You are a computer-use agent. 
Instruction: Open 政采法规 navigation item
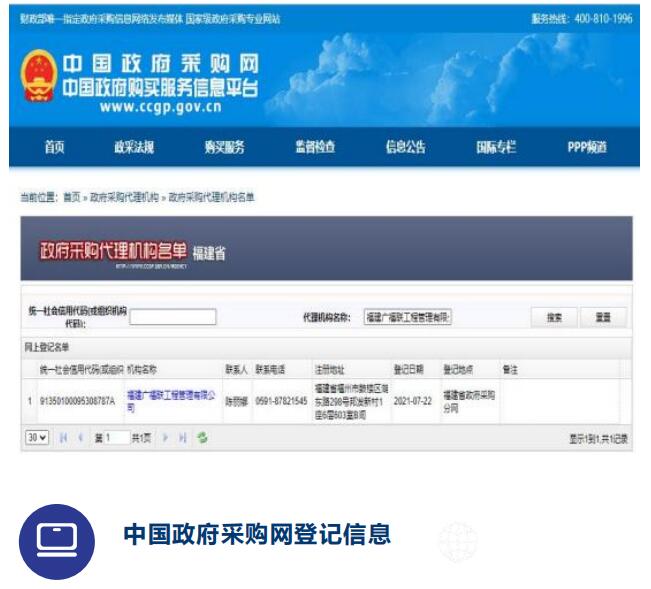point(134,147)
